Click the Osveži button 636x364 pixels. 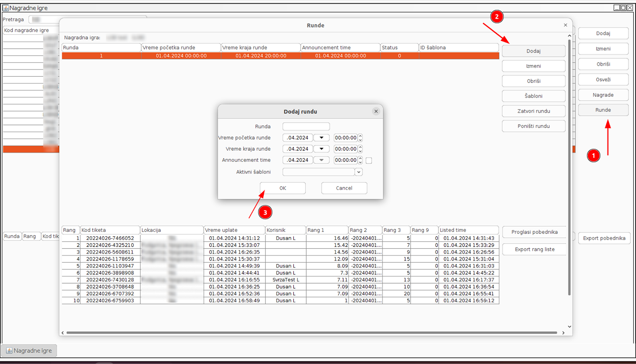click(603, 79)
